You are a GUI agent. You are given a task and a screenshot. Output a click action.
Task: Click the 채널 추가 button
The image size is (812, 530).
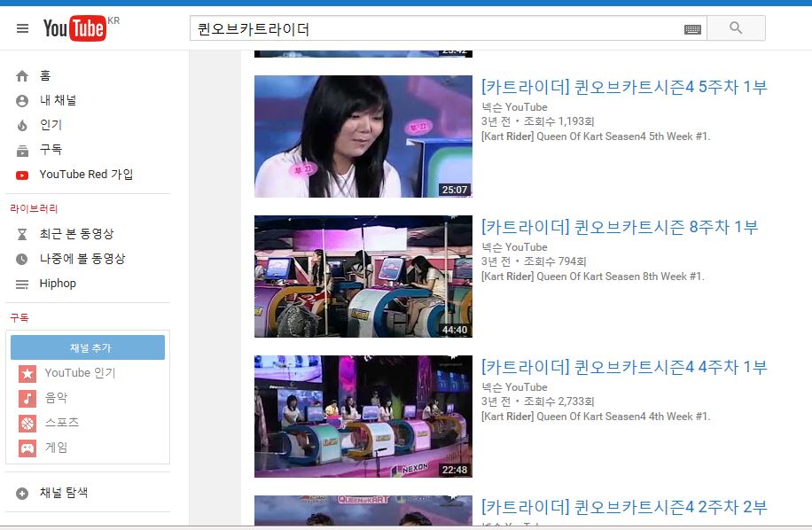click(88, 347)
